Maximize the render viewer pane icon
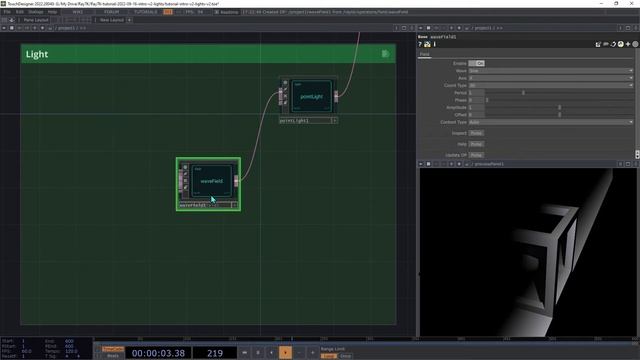Image resolution: width=640 pixels, height=360 pixels. (x=628, y=164)
